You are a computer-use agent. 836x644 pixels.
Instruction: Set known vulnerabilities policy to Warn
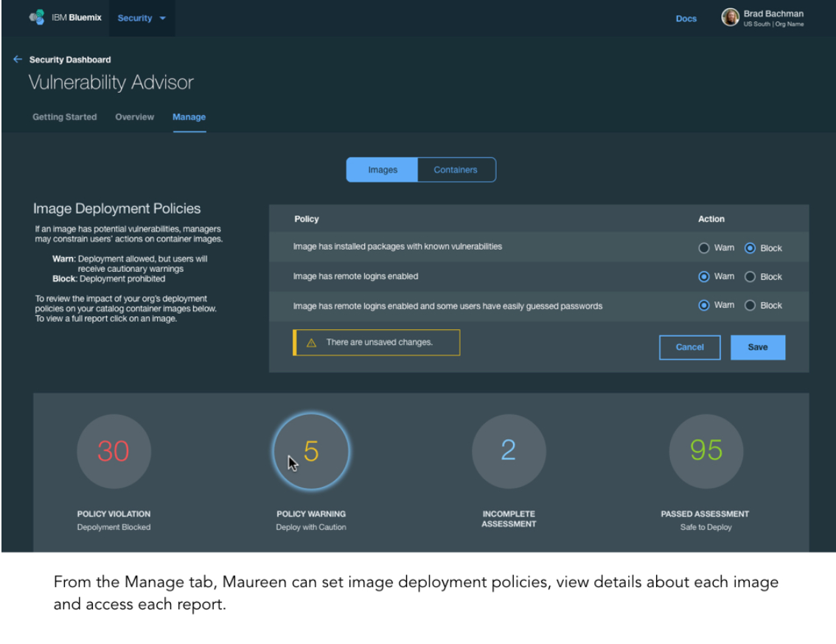(704, 248)
